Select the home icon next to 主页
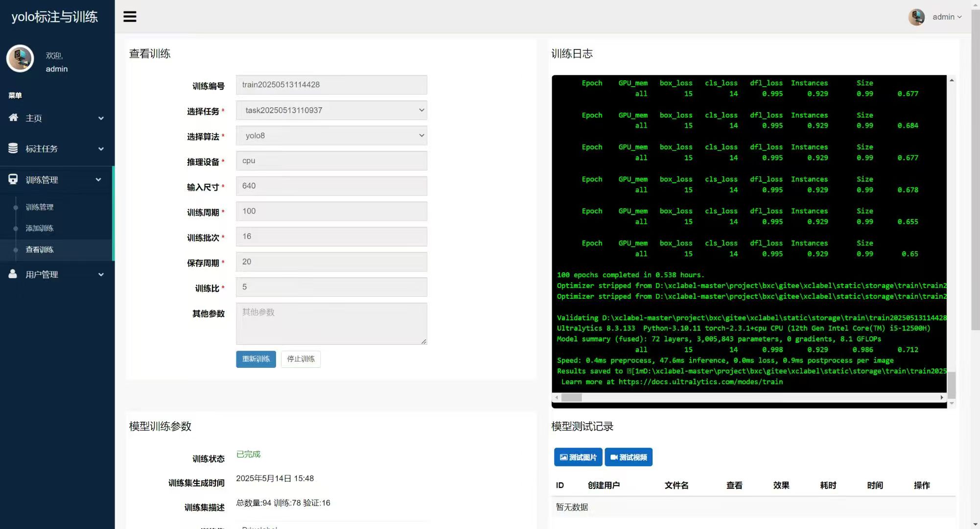This screenshot has height=529, width=980. [x=13, y=118]
